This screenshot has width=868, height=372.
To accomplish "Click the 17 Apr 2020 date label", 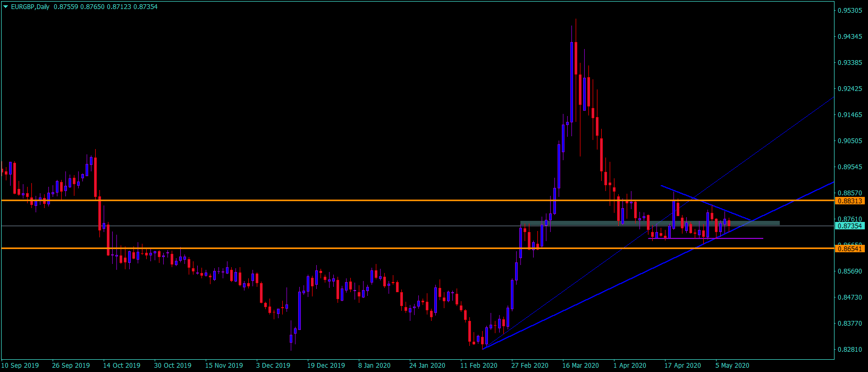I will [x=682, y=366].
